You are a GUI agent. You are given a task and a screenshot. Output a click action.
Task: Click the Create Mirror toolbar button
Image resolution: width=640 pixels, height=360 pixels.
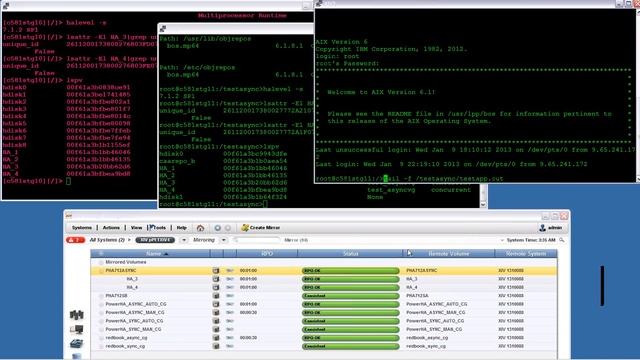(260, 228)
